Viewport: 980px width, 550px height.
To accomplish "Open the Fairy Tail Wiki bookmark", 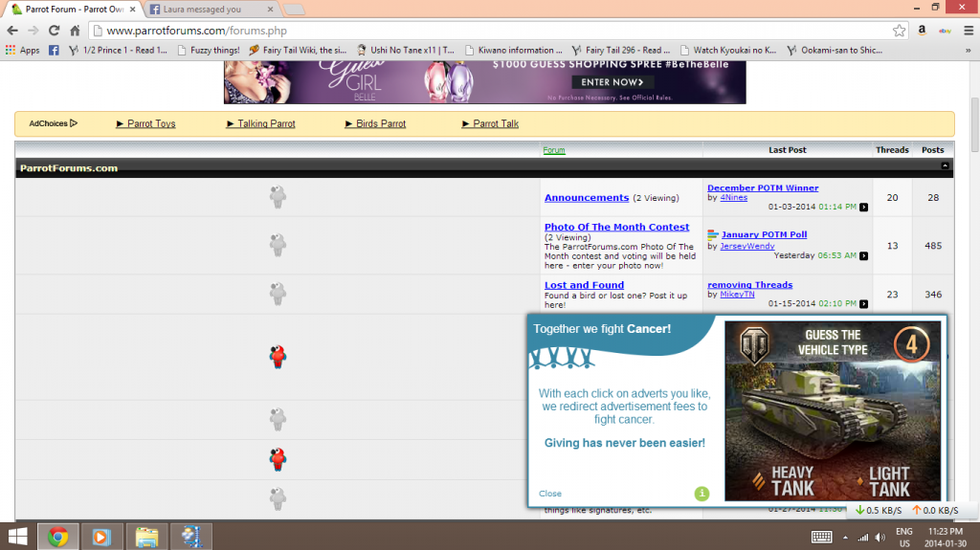I will click(x=298, y=50).
